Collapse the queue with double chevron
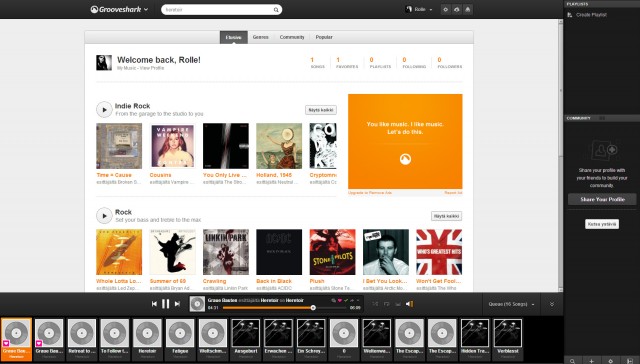Image resolution: width=640 pixels, height=364 pixels. [x=552, y=304]
